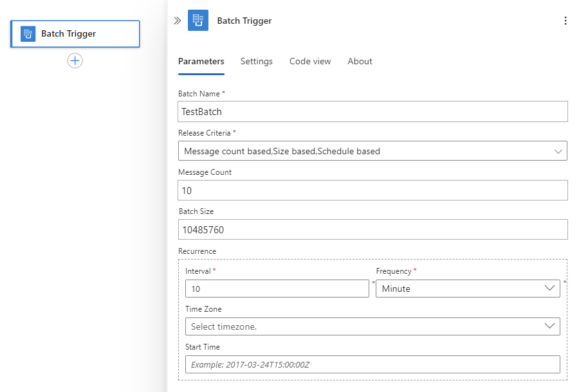Select the Batch Trigger node icon on canvas
Image resolution: width=579 pixels, height=392 pixels.
[28, 33]
